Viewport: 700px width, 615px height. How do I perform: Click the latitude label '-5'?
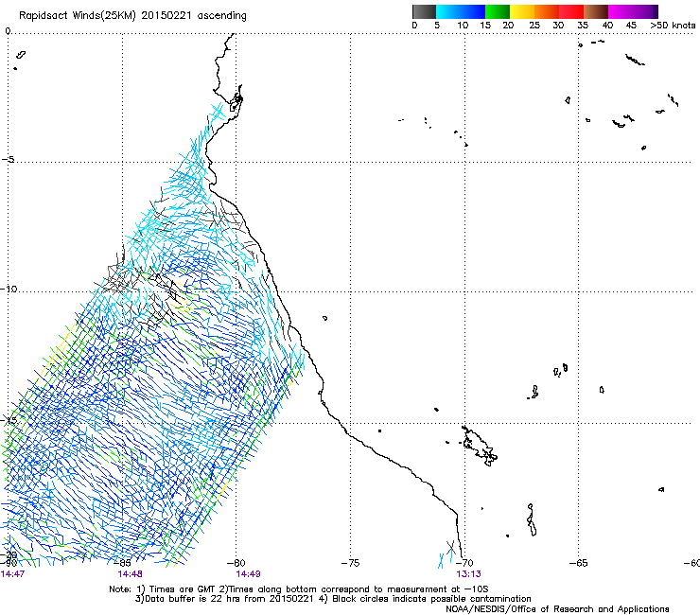point(9,160)
